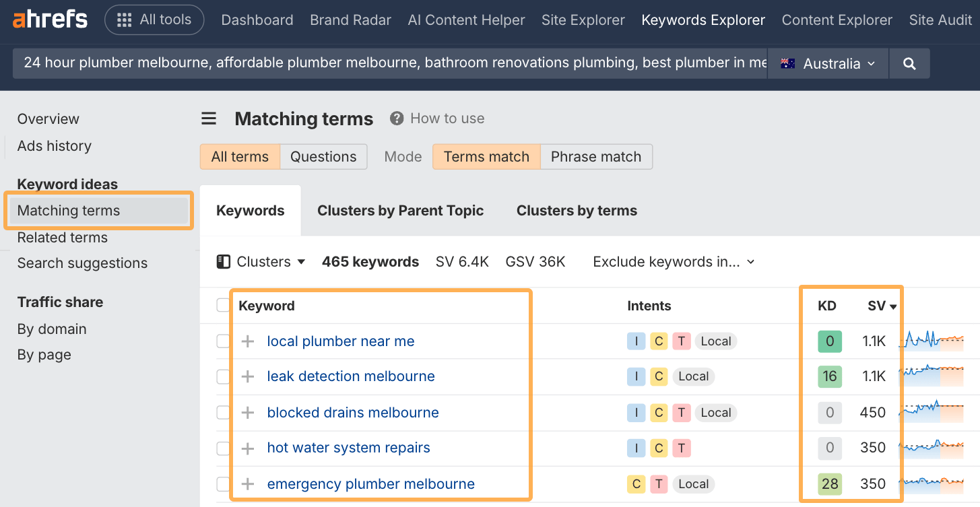
Task: Tick the select-all checkbox in Keyword header
Action: coord(223,306)
